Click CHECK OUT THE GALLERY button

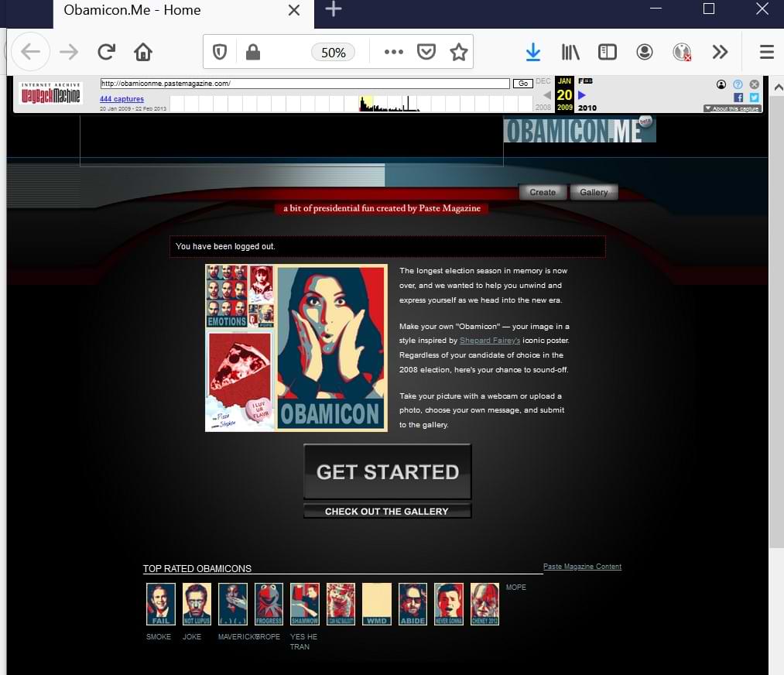point(388,511)
